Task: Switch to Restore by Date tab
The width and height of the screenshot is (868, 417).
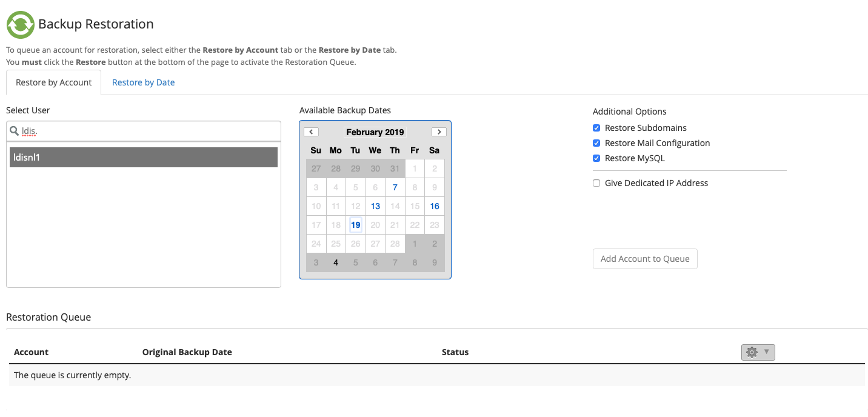Action: [143, 82]
